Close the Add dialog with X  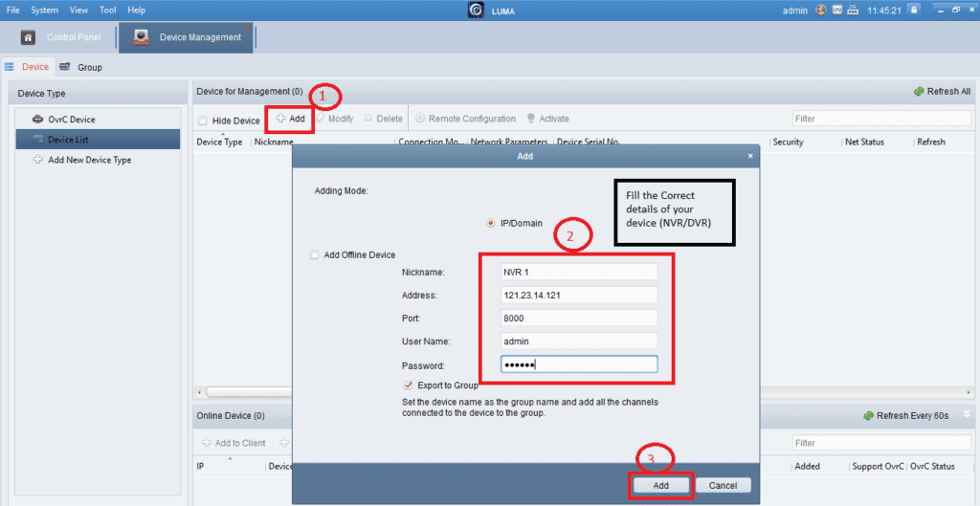(x=749, y=156)
